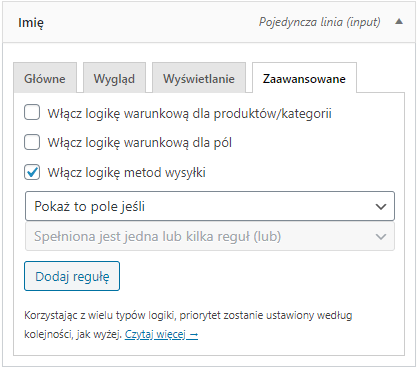Select the Zaawansowane tab
This screenshot has width=417, height=367.
[304, 78]
